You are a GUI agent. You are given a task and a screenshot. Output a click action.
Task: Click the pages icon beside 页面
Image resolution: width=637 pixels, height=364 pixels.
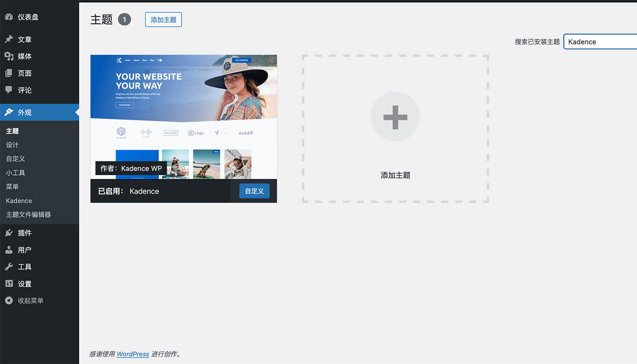[9, 73]
